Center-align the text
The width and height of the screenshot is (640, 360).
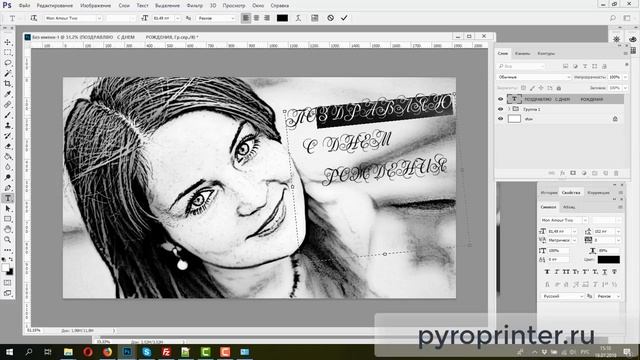point(256,18)
